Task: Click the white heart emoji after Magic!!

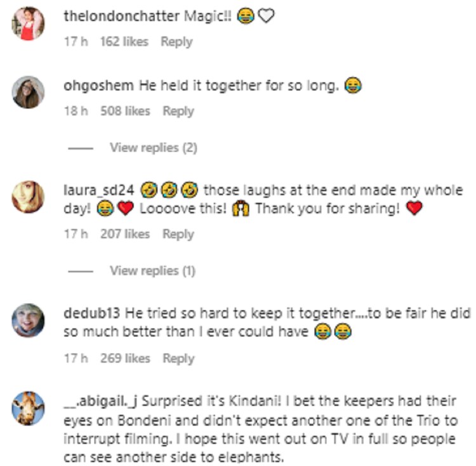Action: click(266, 17)
